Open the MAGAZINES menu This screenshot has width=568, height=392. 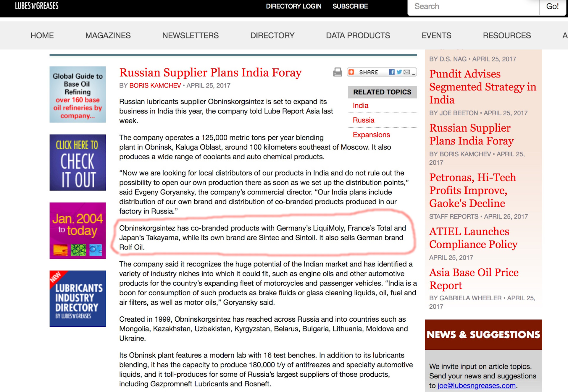(108, 35)
